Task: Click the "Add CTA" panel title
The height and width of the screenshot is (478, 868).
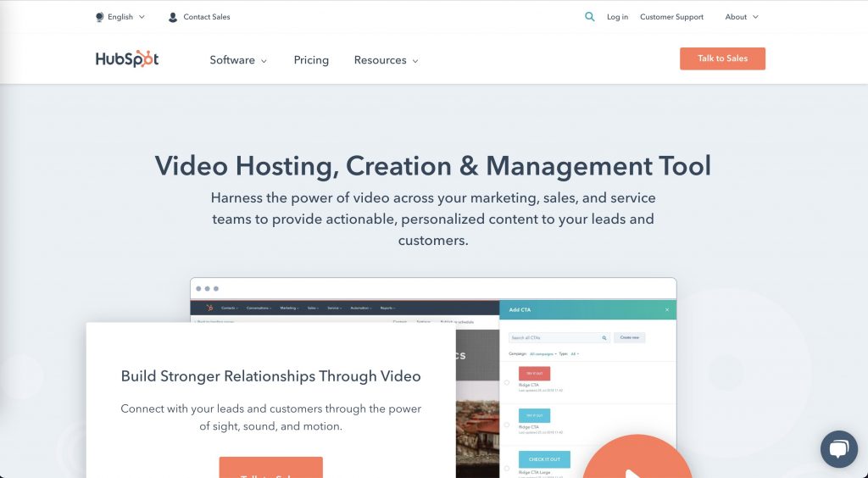Action: pos(520,310)
